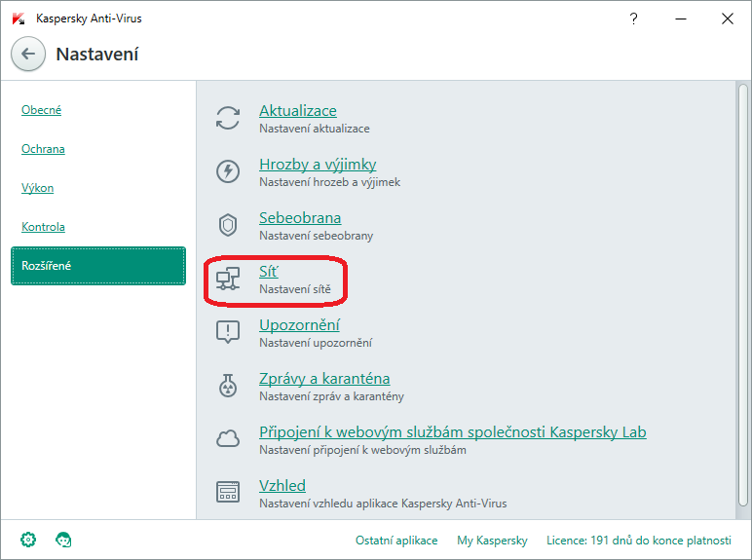Click the 'Nastavení hrozeb a výjimek' text
The height and width of the screenshot is (560, 752).
[x=330, y=182]
